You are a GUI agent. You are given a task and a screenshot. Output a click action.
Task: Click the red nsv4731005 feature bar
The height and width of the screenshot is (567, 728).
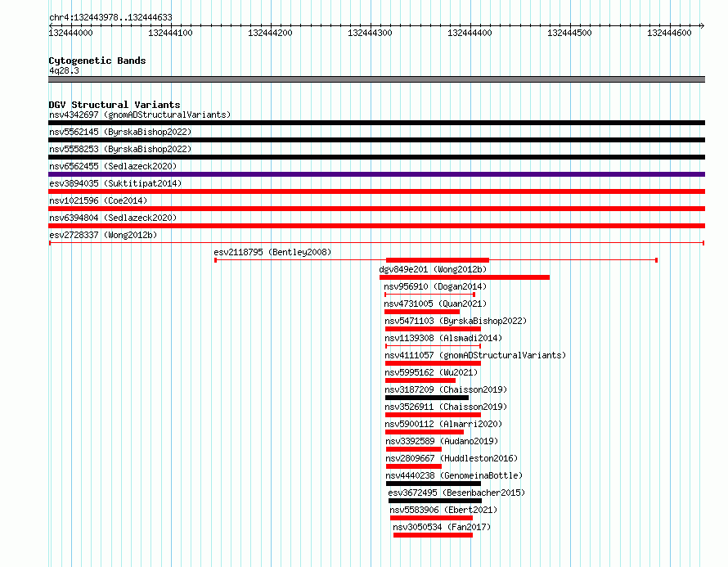(422, 312)
